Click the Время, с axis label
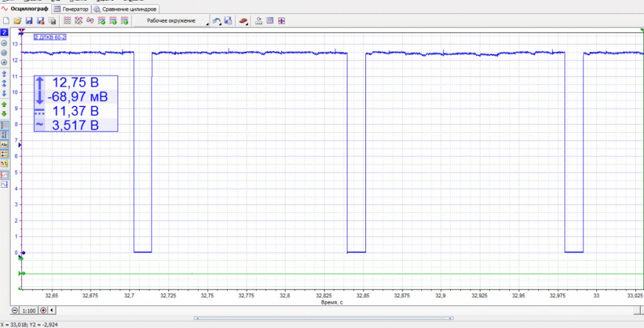This screenshot has width=644, height=328. (x=331, y=302)
